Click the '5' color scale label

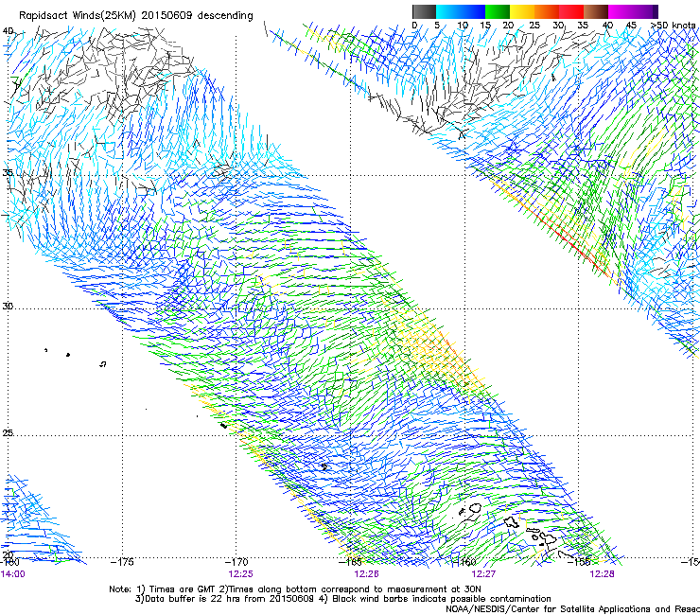pos(437,26)
